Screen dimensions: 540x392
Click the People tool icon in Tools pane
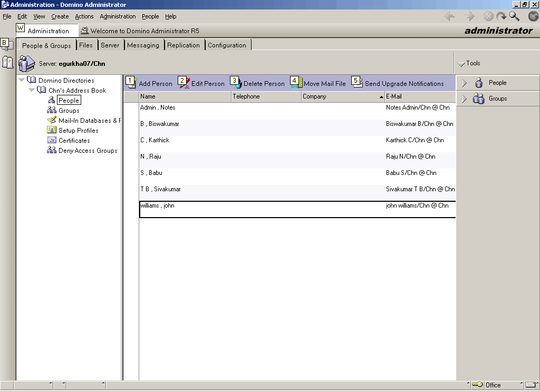click(479, 83)
